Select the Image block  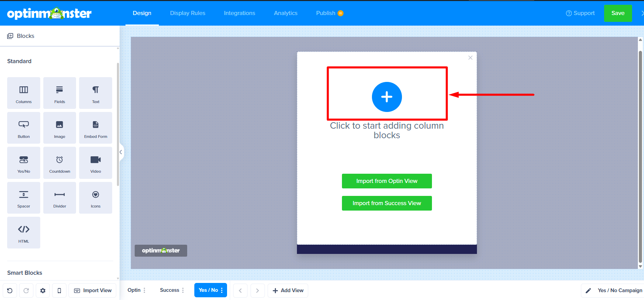coord(60,128)
